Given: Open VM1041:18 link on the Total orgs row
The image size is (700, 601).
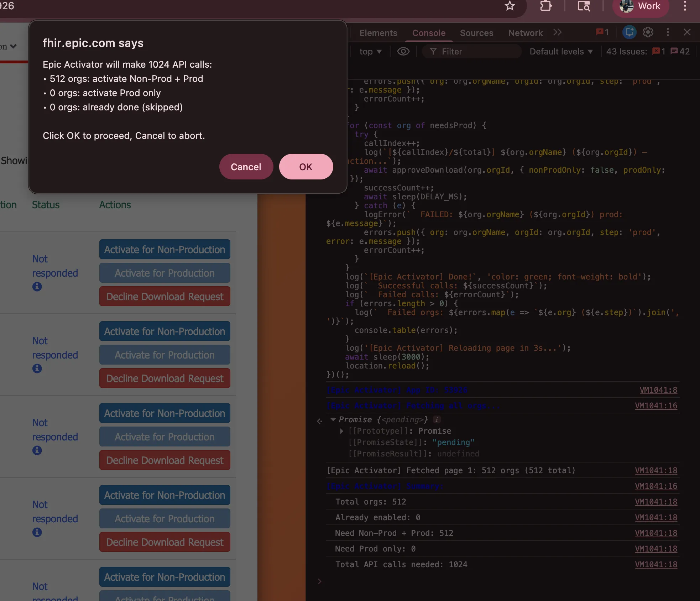Looking at the screenshot, I should pyautogui.click(x=656, y=502).
